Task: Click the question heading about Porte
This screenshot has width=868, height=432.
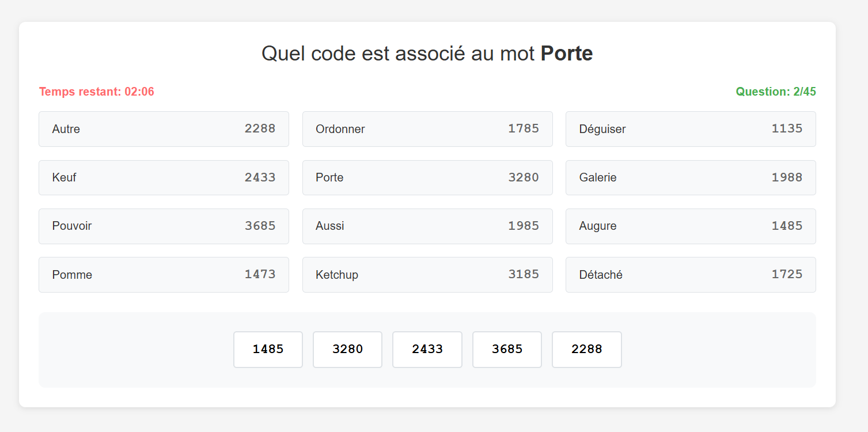Action: 427,54
